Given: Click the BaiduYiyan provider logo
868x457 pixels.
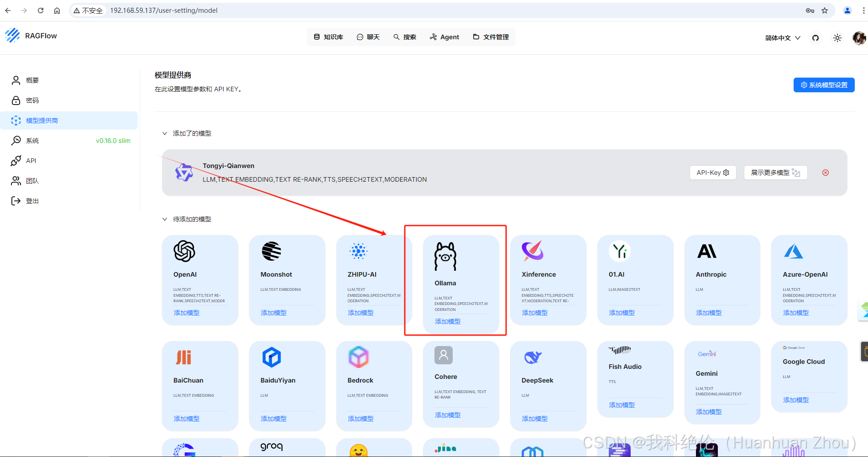Looking at the screenshot, I should click(272, 357).
